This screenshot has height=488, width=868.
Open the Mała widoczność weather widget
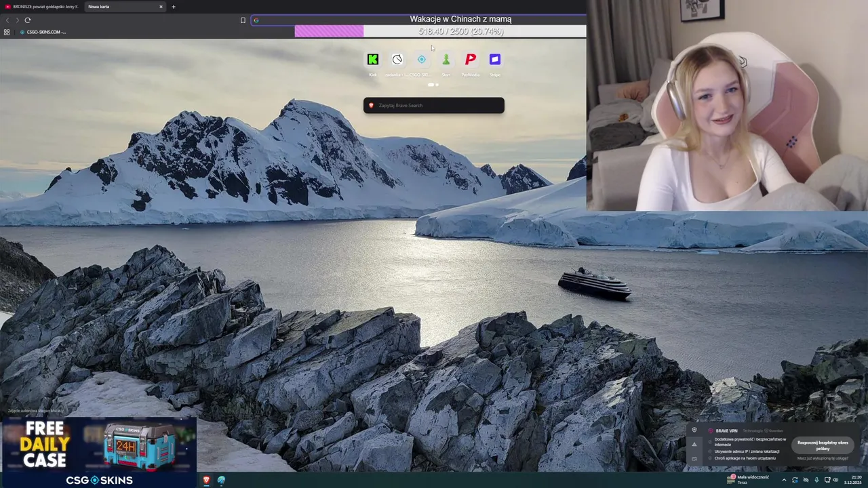pos(748,480)
